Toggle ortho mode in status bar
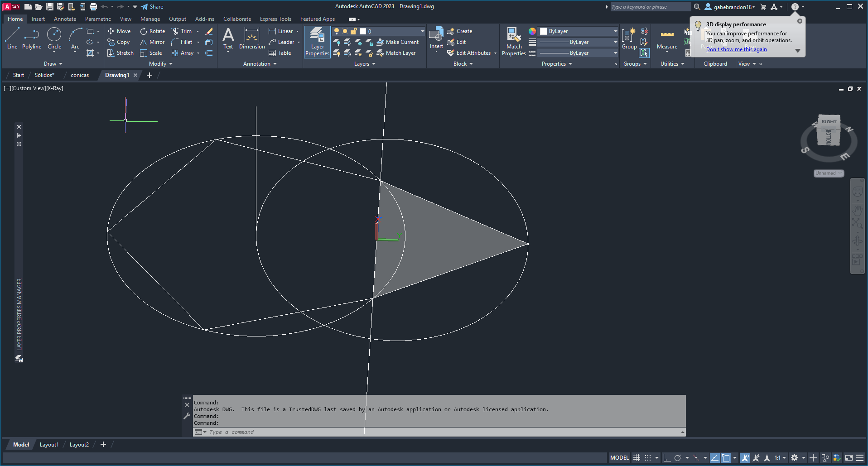 pyautogui.click(x=666, y=458)
